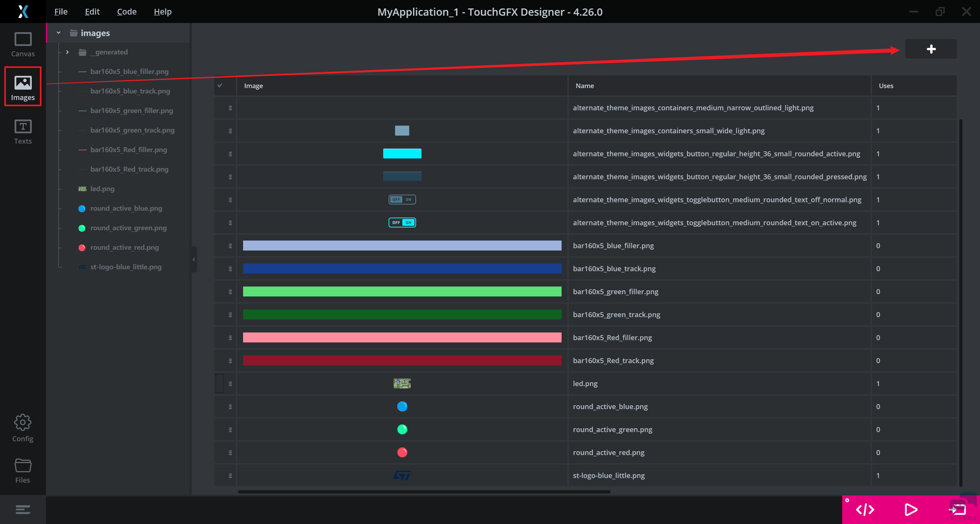Click the Generate Code icon

[865, 509]
